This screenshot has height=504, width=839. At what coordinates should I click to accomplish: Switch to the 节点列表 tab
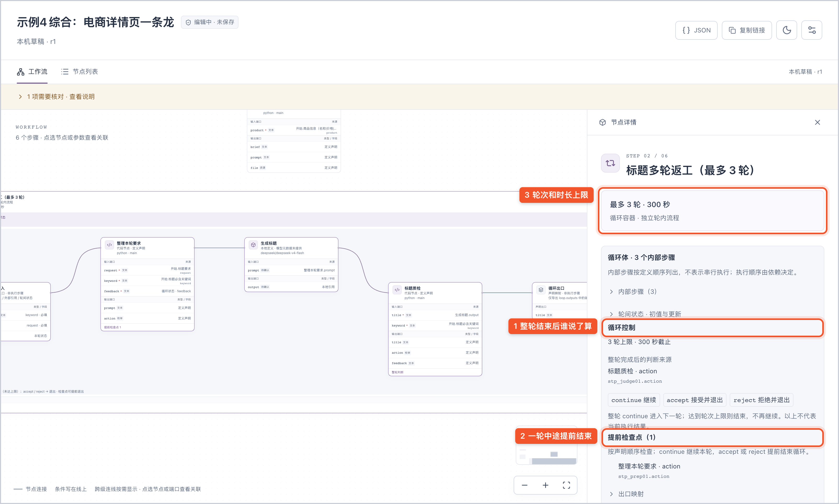tap(80, 72)
